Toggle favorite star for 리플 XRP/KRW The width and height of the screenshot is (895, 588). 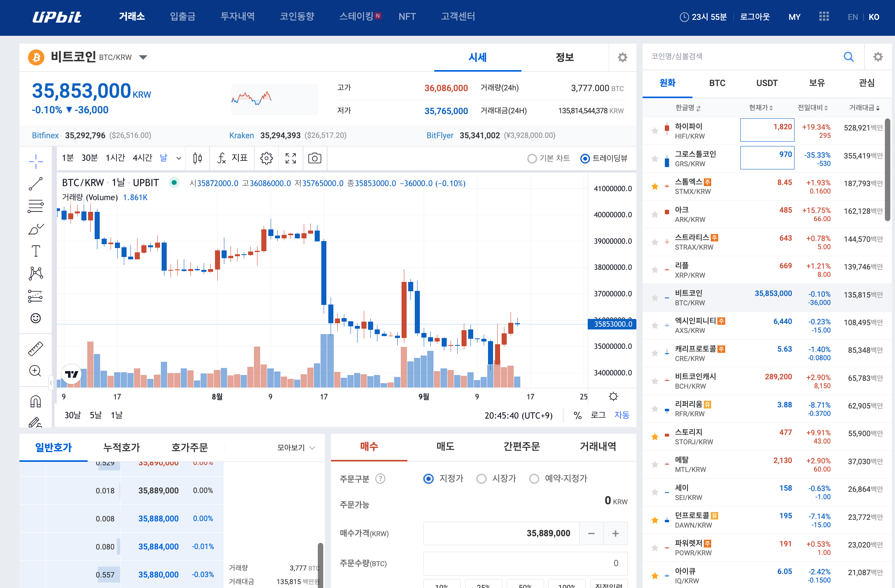655,270
